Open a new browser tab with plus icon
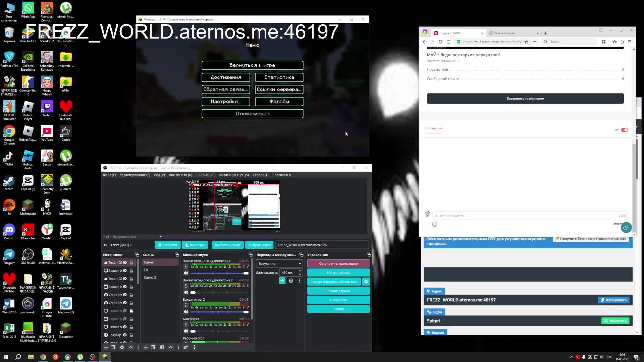 pos(546,33)
